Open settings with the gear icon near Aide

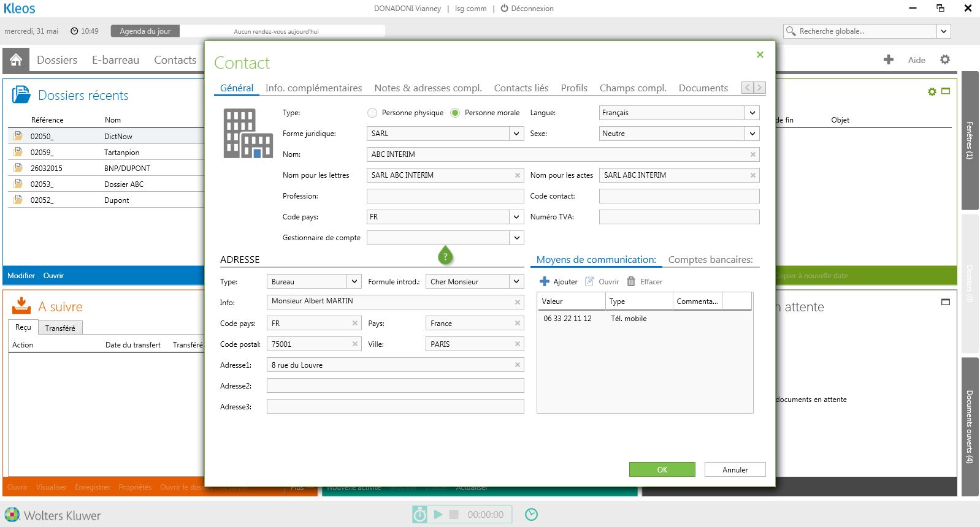944,59
